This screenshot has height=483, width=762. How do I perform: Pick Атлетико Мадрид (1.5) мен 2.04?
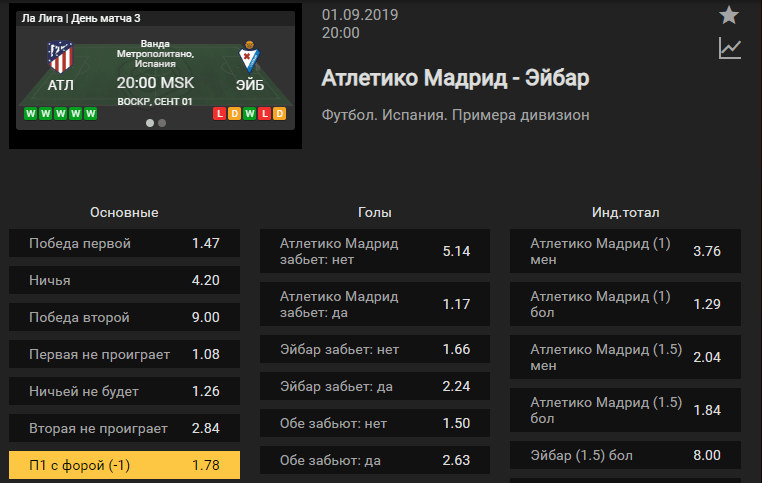point(625,357)
